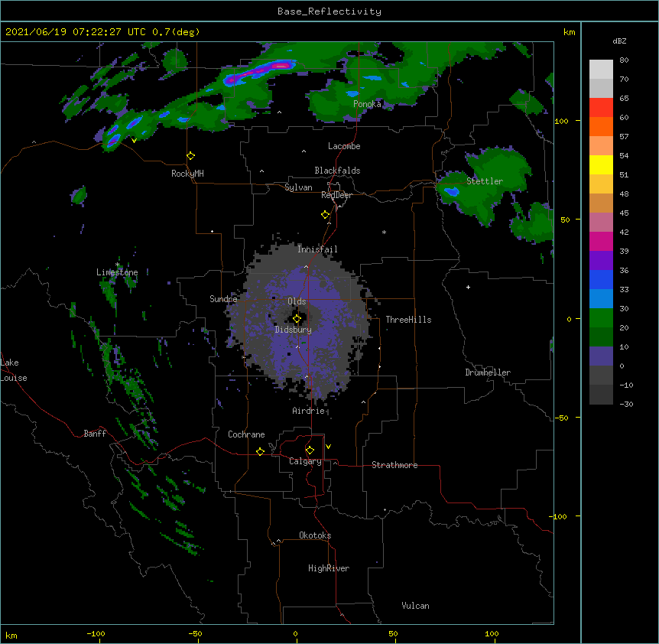Click the -10 value in the dBZ legend

pos(626,385)
